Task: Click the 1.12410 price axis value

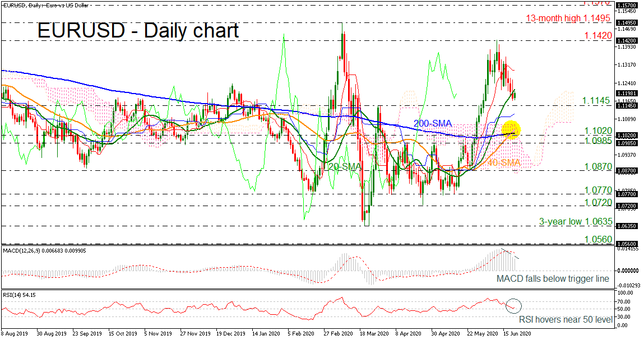Action: [626, 83]
